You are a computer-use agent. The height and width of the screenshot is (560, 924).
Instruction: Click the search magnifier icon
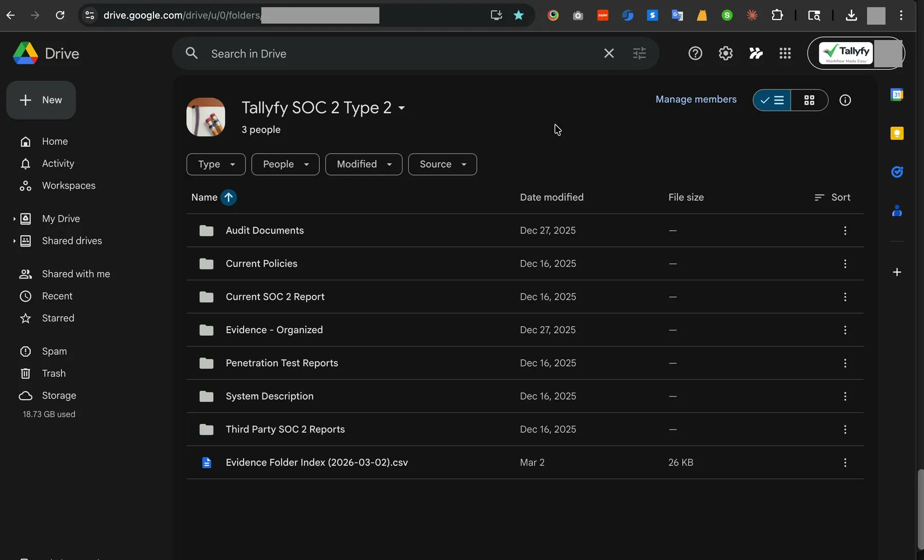point(191,53)
